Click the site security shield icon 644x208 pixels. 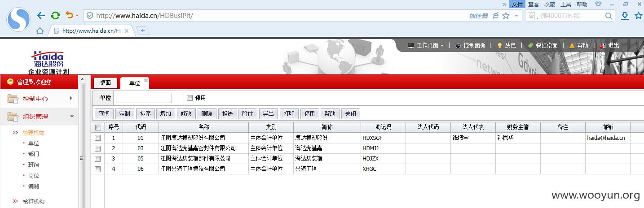(90, 16)
